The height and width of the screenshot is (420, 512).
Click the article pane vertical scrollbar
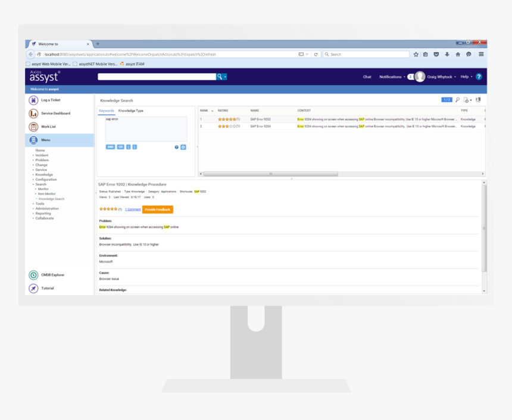(x=484, y=228)
